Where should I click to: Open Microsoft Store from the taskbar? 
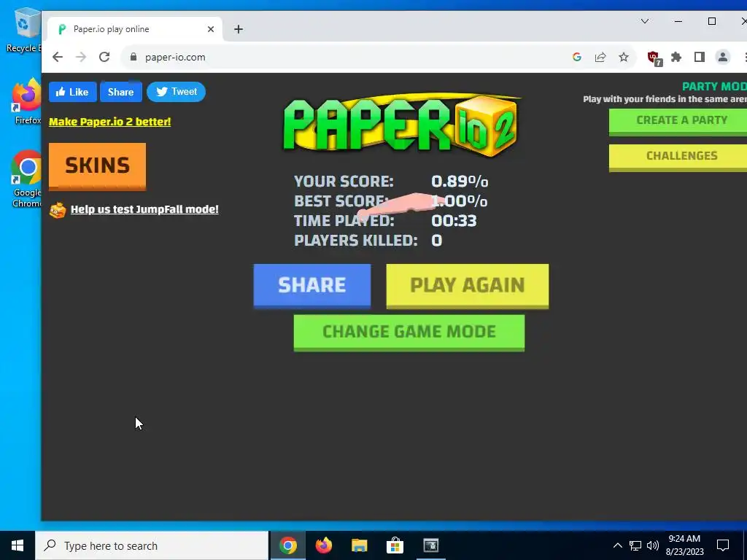click(x=395, y=545)
